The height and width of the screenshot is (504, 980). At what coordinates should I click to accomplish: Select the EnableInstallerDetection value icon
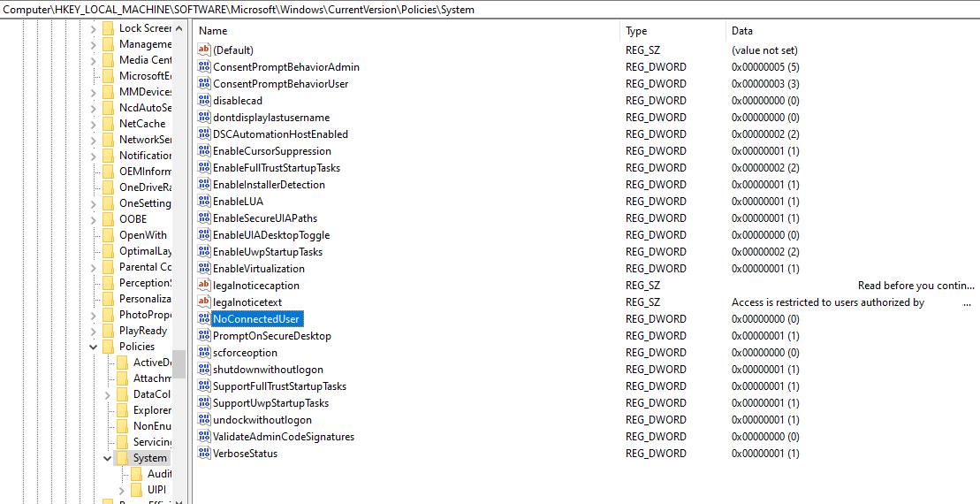point(204,185)
